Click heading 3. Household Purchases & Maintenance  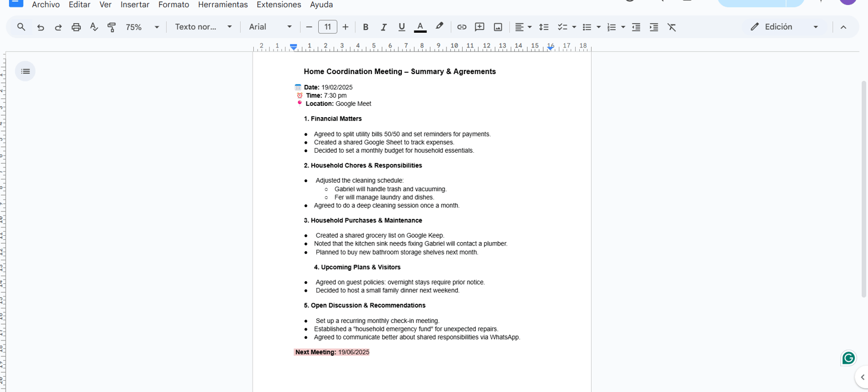click(x=363, y=221)
